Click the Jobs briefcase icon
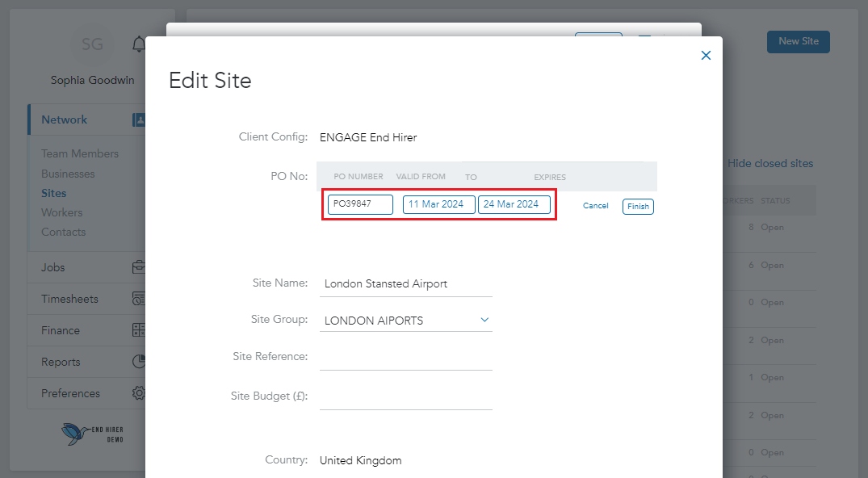 coord(138,267)
